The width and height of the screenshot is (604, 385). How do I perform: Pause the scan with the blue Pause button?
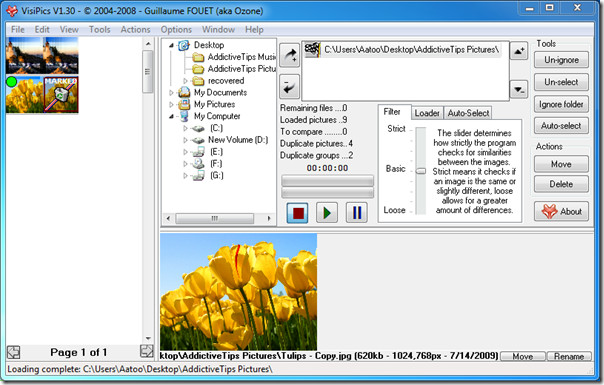click(x=357, y=213)
